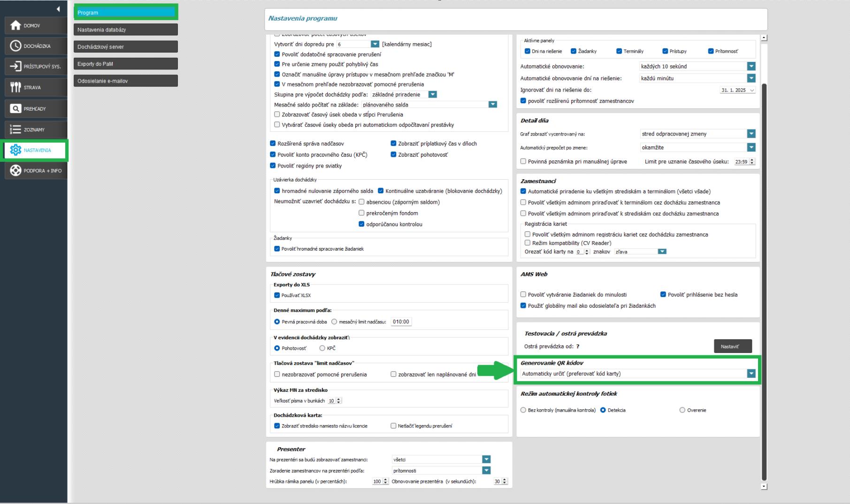Open the Ignorovať dni na riešenie date picker
850x504 pixels.
(752, 90)
